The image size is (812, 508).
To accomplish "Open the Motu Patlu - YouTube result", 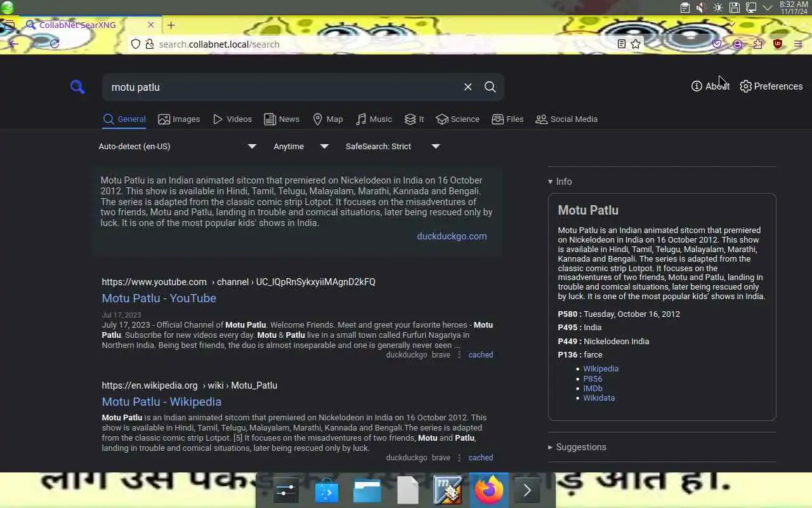I will (159, 298).
